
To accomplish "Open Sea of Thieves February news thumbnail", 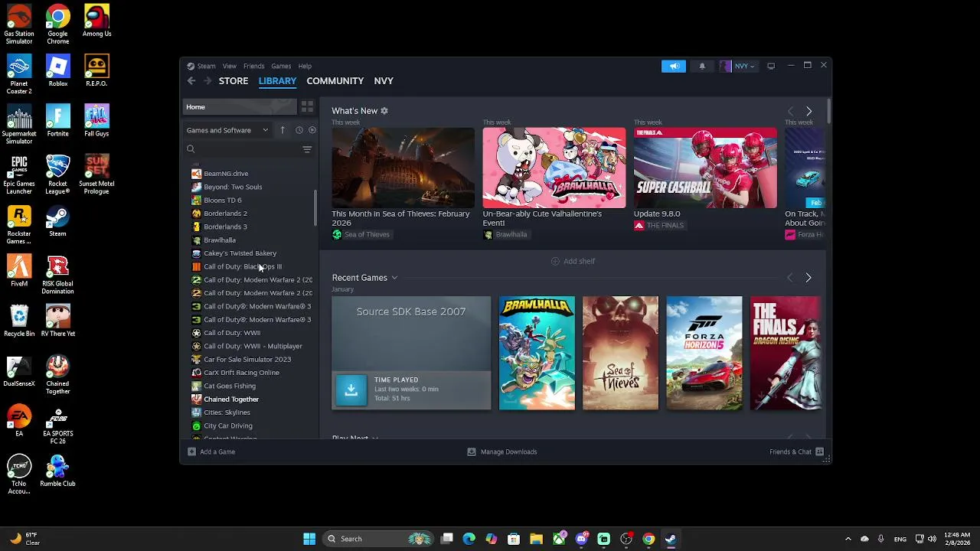I will [x=403, y=168].
